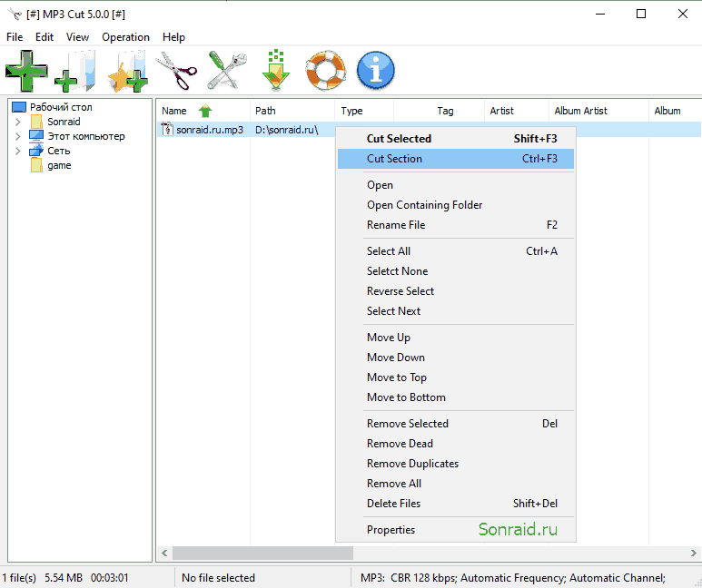The height and width of the screenshot is (588, 702).
Task: Choose Seletct None menu entry
Action: point(456,271)
